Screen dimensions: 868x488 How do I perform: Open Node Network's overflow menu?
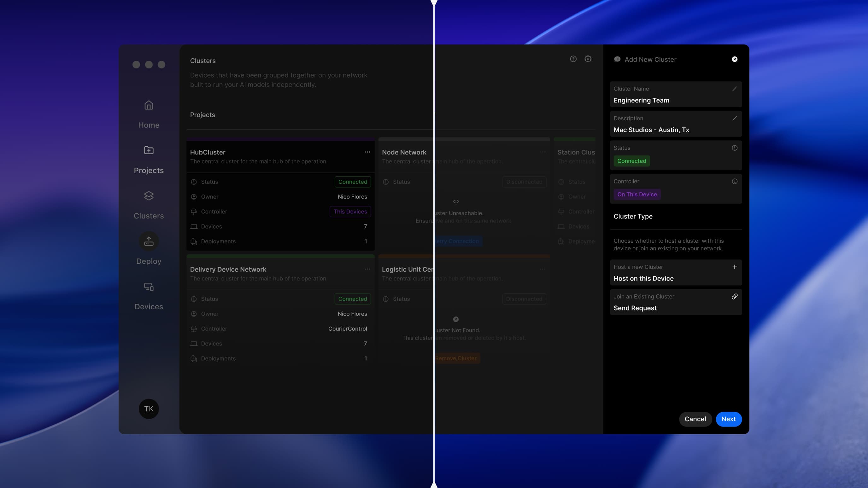click(x=542, y=152)
